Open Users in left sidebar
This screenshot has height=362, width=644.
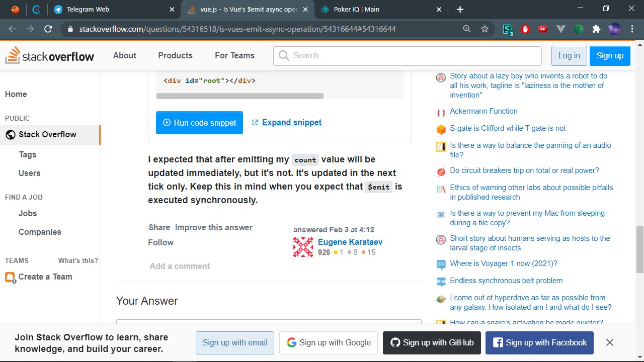click(x=30, y=173)
